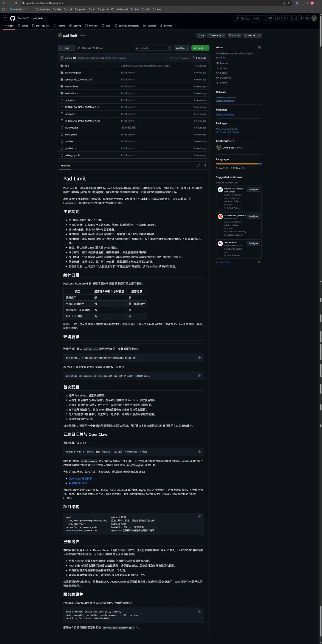
Task: Copy the systemctl status commands block
Action: pos(200,611)
